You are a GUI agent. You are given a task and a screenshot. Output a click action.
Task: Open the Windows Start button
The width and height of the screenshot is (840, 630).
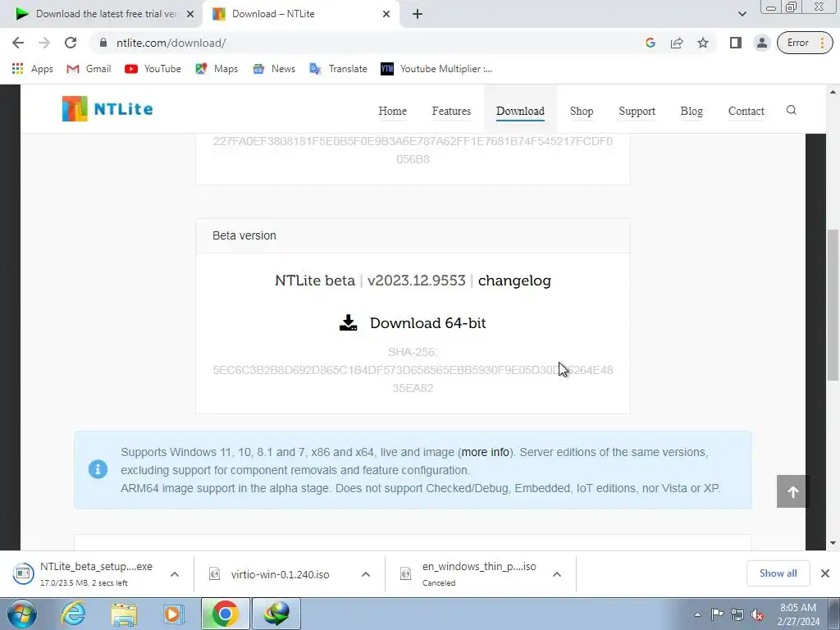pyautogui.click(x=21, y=614)
